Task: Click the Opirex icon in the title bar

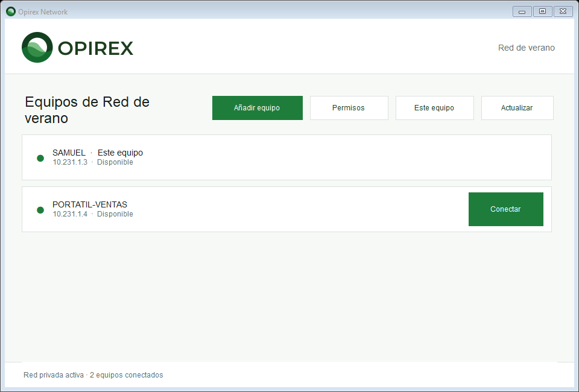Action: [11, 12]
